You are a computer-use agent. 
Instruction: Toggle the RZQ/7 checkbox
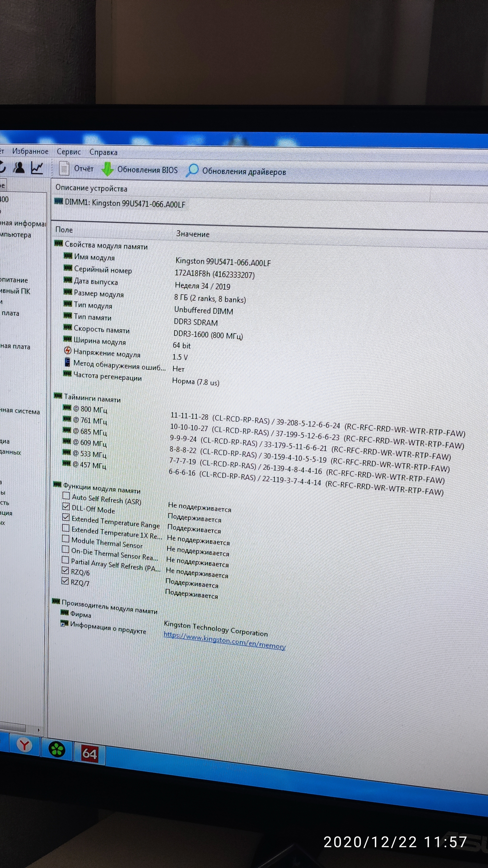tap(65, 581)
